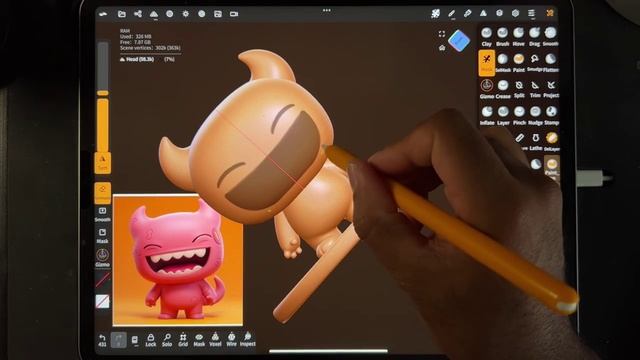The width and height of the screenshot is (640, 360).
Task: Toggle the Inspect mode
Action: pos(247,340)
